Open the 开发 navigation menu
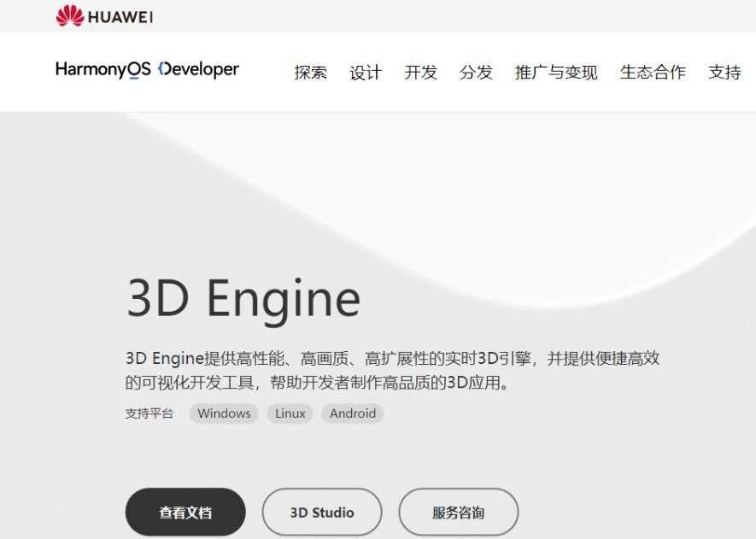 tap(420, 73)
